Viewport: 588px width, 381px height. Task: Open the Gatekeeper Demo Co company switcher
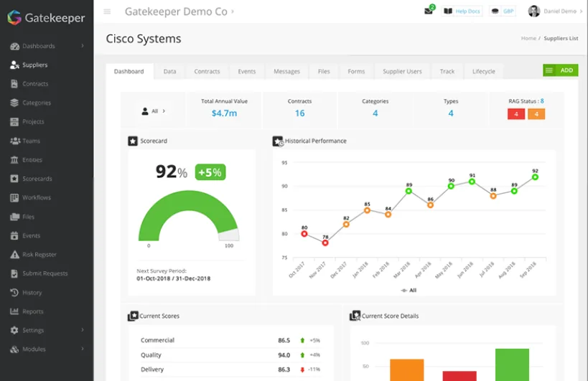(x=179, y=11)
